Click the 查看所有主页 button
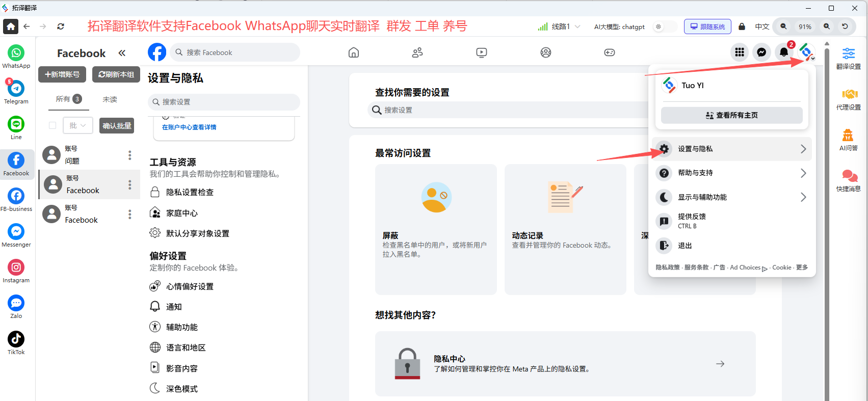The image size is (868, 401). [x=732, y=115]
